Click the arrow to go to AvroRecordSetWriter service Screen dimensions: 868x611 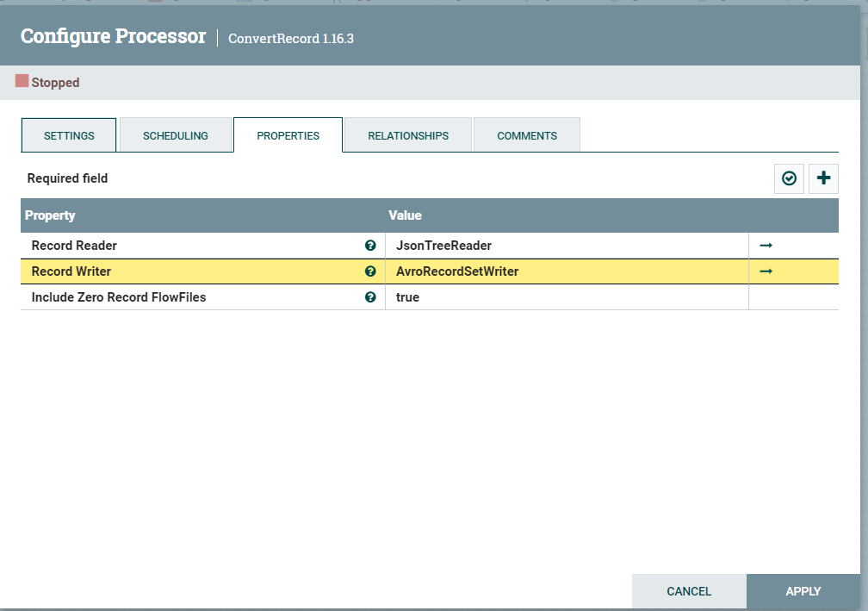pos(766,271)
